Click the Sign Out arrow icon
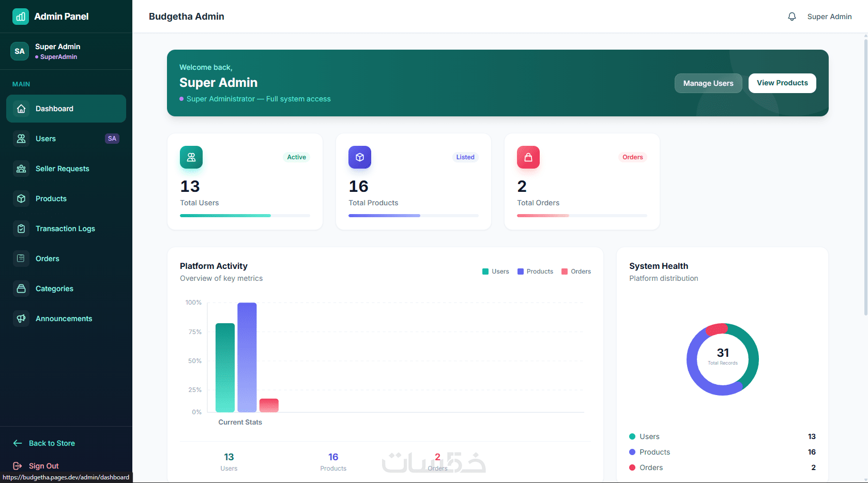Image resolution: width=868 pixels, height=483 pixels. [18, 466]
